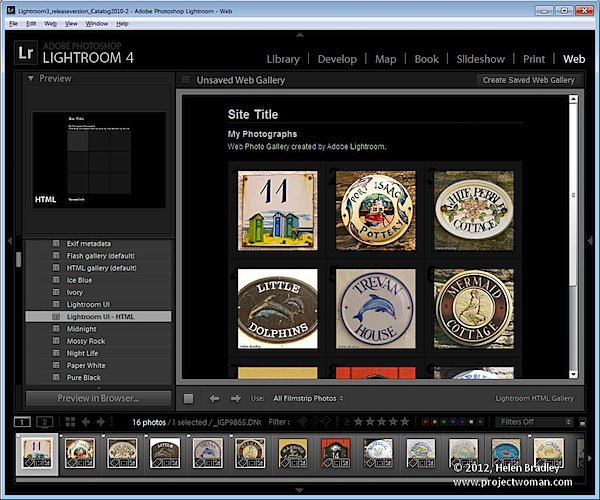Open the All Filmstrip Photos dropdown

coord(308,398)
